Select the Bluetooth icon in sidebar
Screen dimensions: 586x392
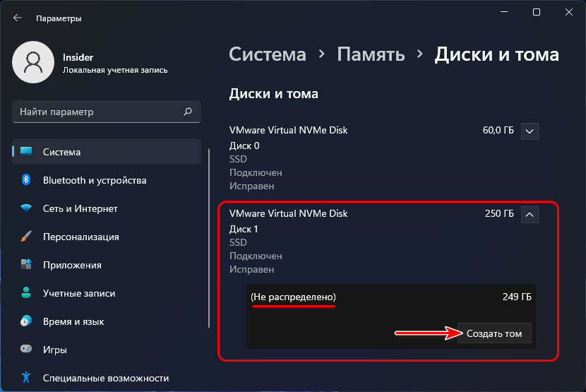[26, 180]
